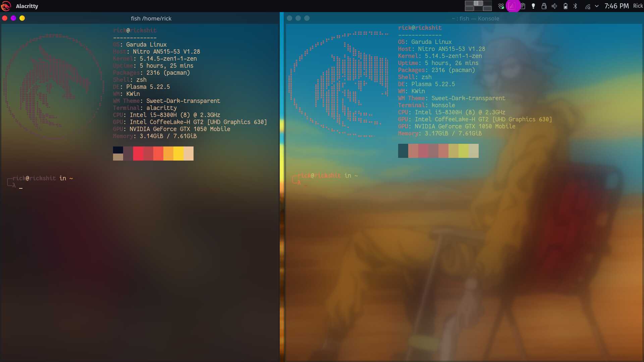644x362 pixels.
Task: Click the Alacritty title 'fish /home/rick'
Action: pyautogui.click(x=151, y=18)
